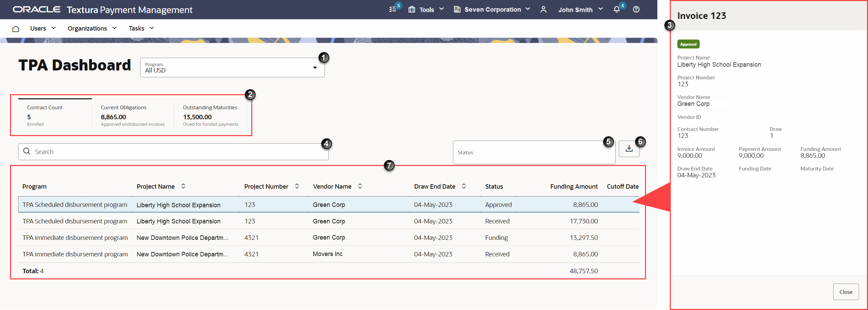Open the task list icon with badge 5
This screenshot has width=868, height=310.
(x=393, y=10)
